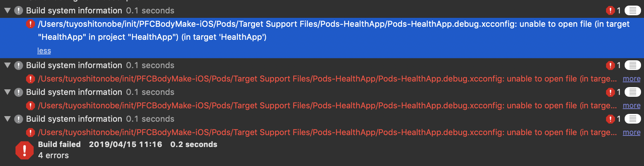Click the error icon on the last xcconfig error line
Image resolution: width=644 pixels, height=166 pixels.
point(30,133)
